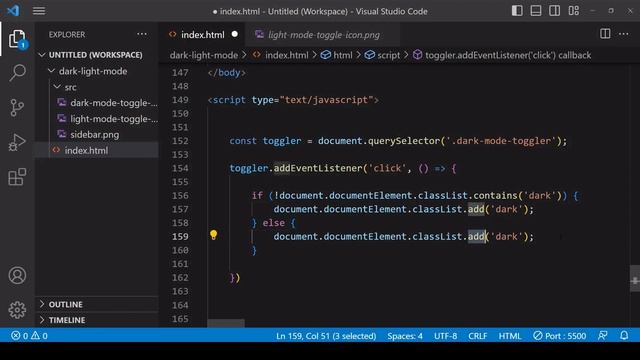Click unsaved dot on index.html tab
Screen dimensions: 640x360
[235, 34]
